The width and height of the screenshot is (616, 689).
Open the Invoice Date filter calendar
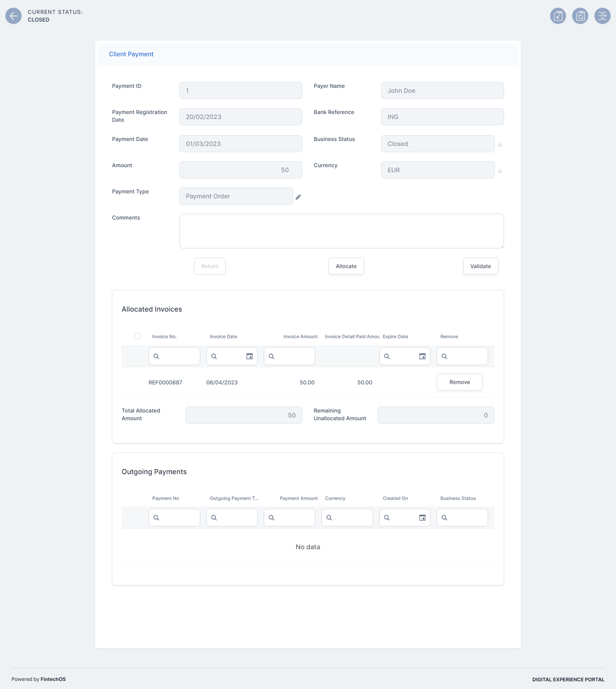(249, 356)
